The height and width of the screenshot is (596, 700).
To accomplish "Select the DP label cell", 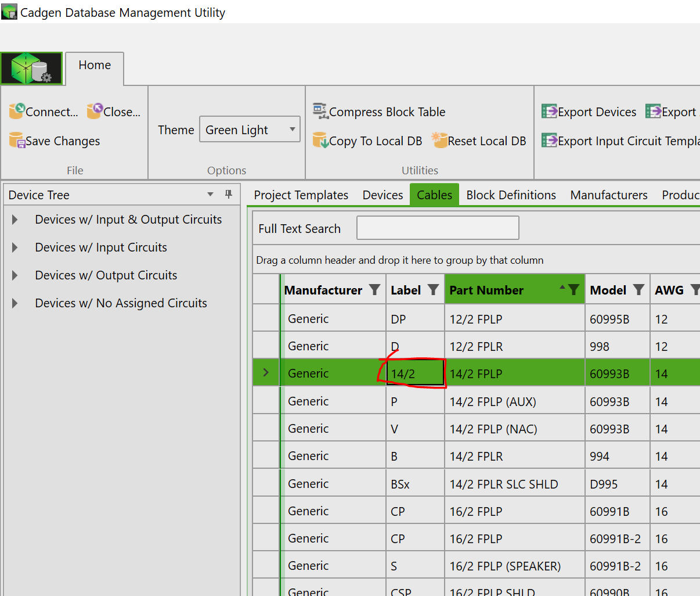I will point(415,319).
